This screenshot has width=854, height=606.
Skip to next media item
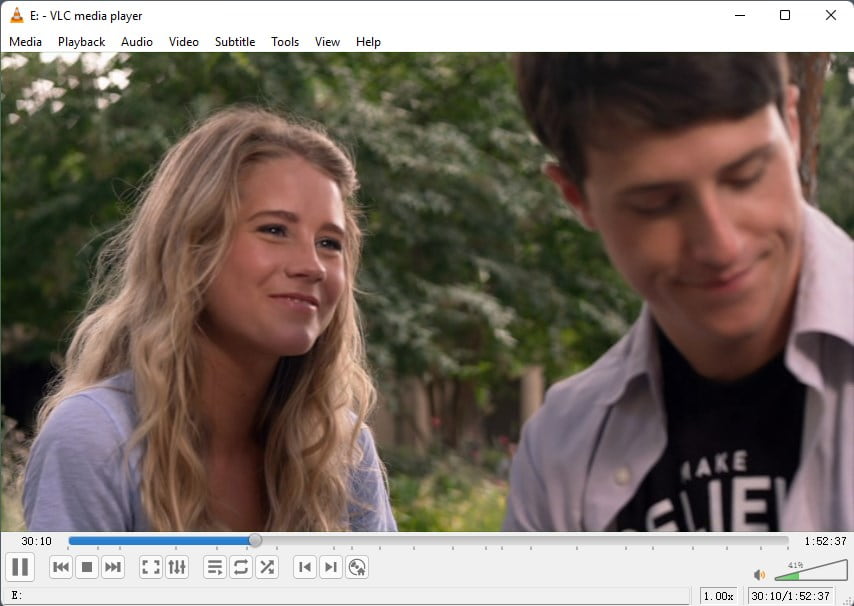tap(113, 567)
